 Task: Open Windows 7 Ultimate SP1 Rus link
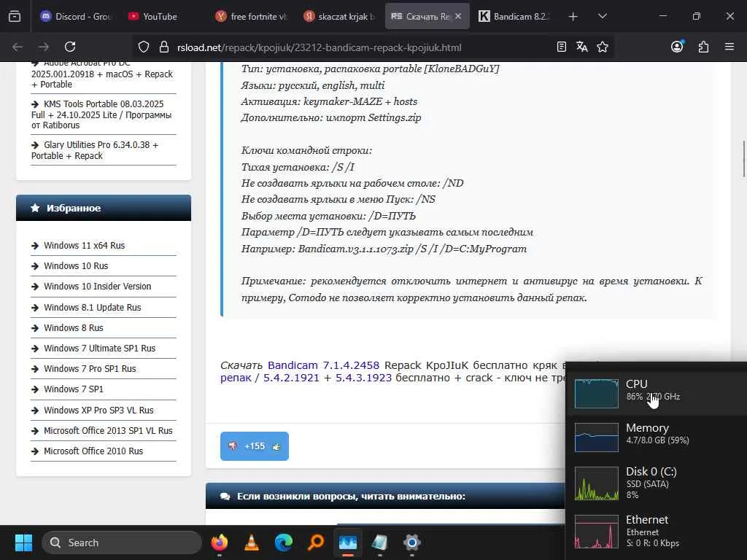[x=99, y=348]
